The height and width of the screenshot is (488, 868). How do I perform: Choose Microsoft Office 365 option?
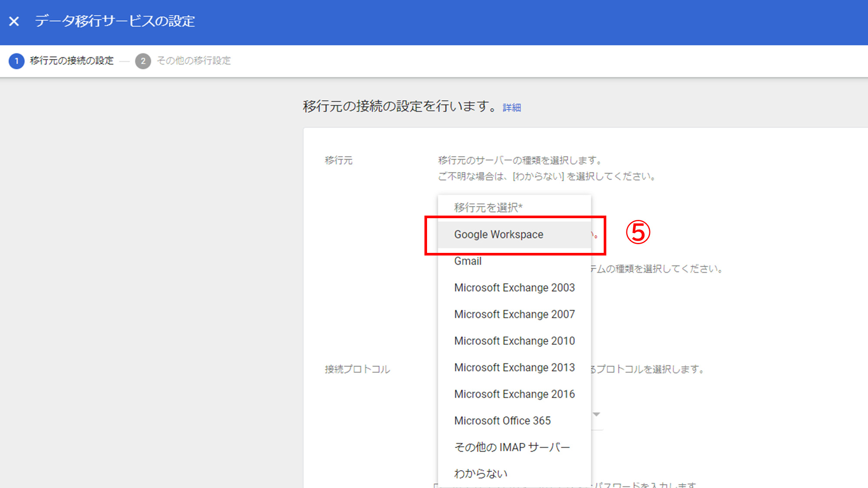pyautogui.click(x=514, y=421)
